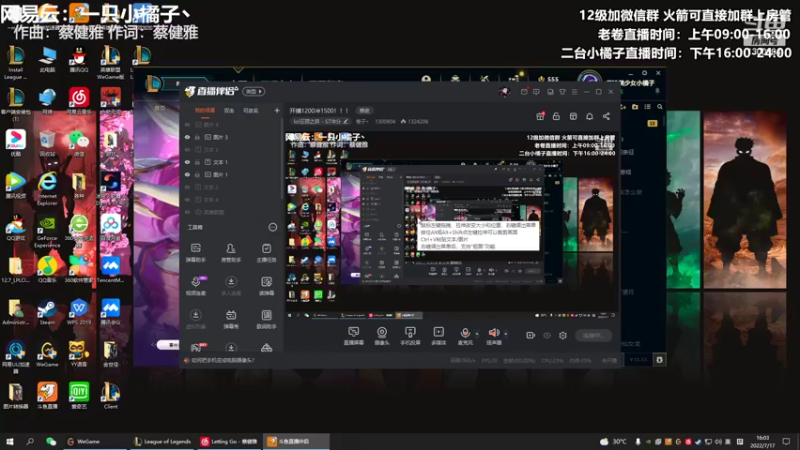Open the 读弹幕 tool in the toolbox
The width and height of the screenshot is (800, 450).
[266, 286]
